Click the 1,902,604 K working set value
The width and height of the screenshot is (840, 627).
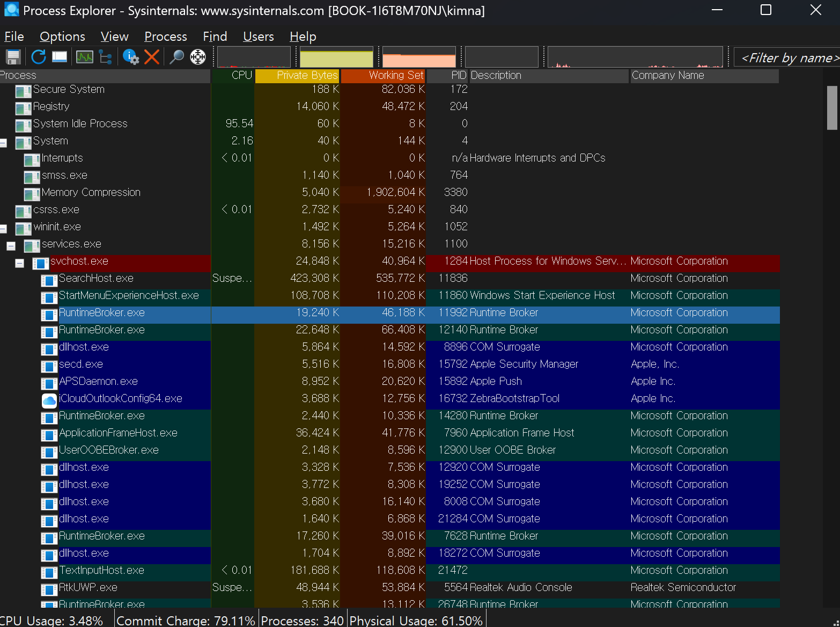coord(396,192)
